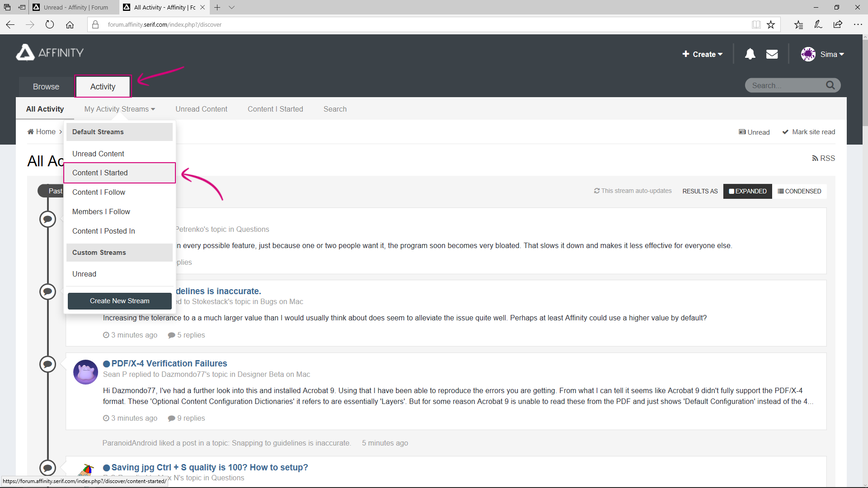Open Sima's user avatar

click(x=808, y=54)
